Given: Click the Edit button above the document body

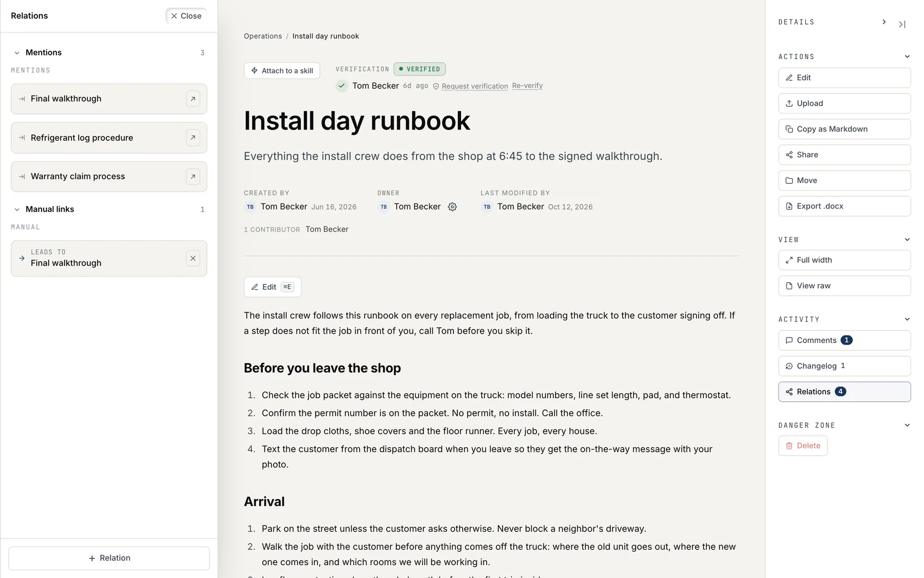Looking at the screenshot, I should [x=273, y=287].
